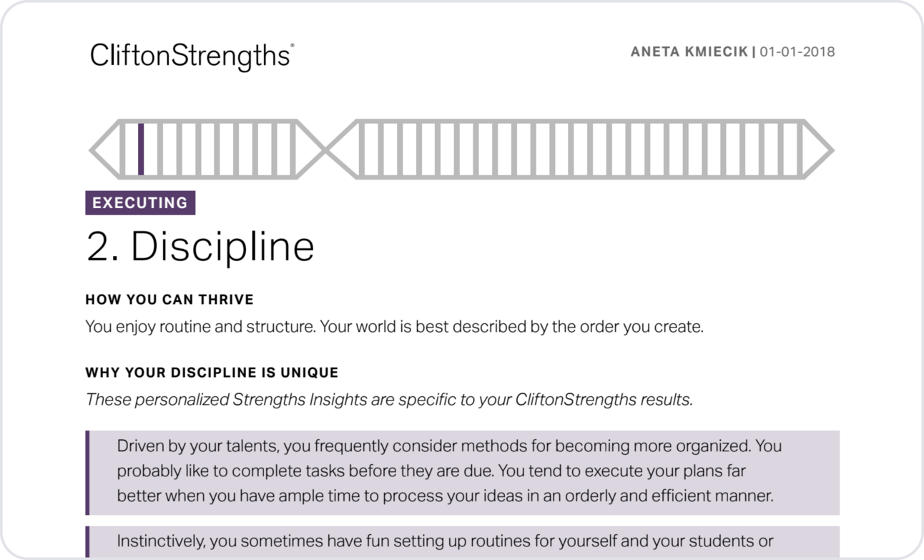924x560 pixels.
Task: Select the purple highlighted bar in the strengths strip
Action: (141, 149)
